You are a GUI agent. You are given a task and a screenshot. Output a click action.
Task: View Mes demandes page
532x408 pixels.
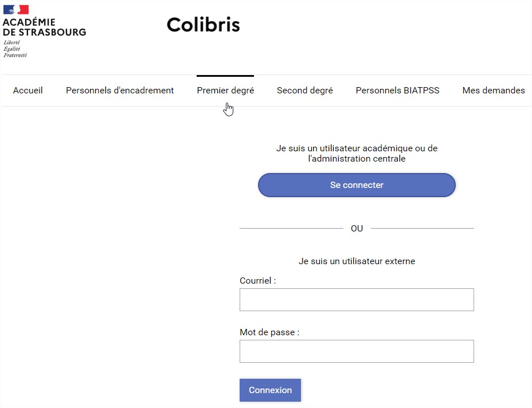click(494, 91)
